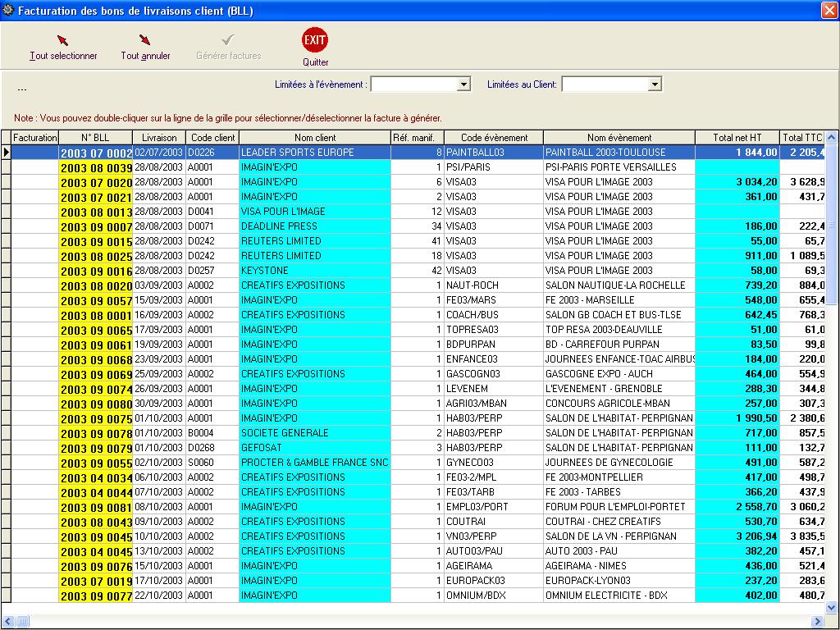Click COUTRAI - CHEZ CREATIFS event name
This screenshot has height=630, width=840.
619,521
